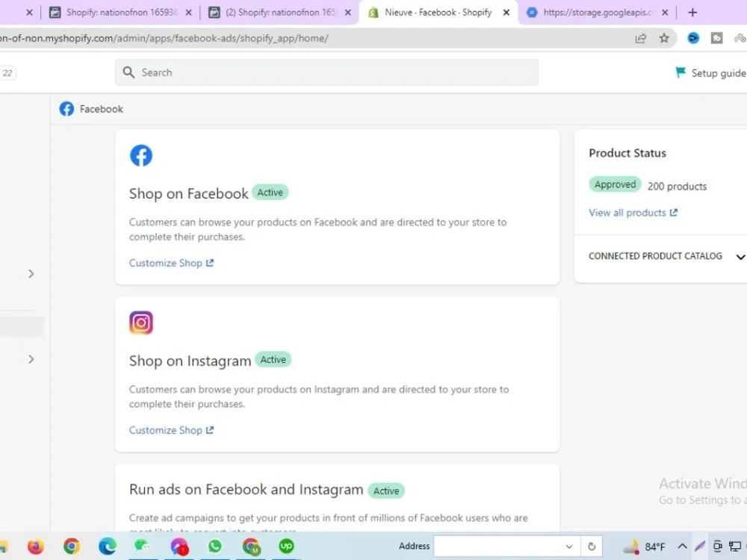747x560 pixels.
Task: Click the Facebook icon in the app header
Action: coord(66,109)
